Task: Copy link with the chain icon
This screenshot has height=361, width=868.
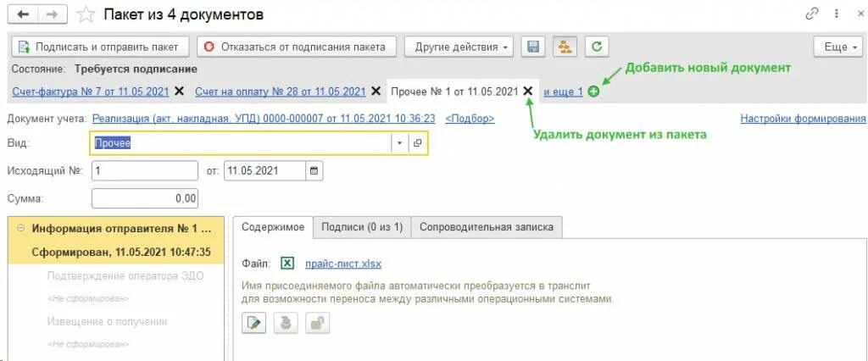Action: click(812, 15)
